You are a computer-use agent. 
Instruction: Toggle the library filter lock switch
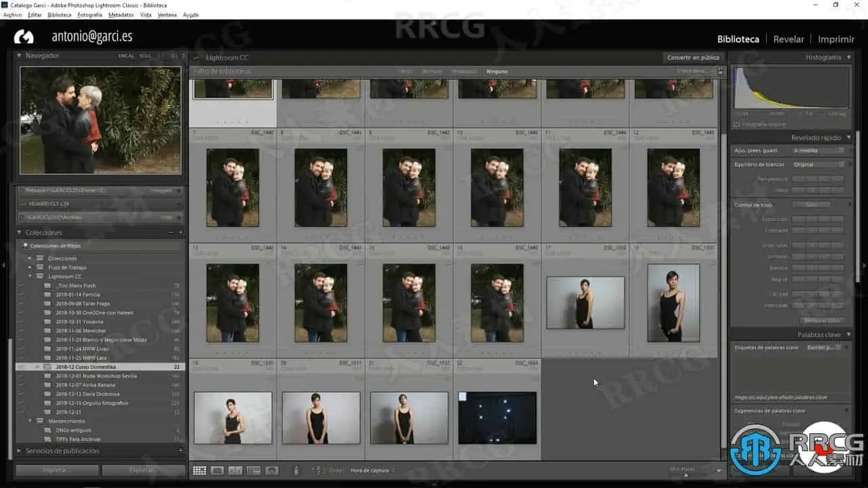(x=720, y=71)
